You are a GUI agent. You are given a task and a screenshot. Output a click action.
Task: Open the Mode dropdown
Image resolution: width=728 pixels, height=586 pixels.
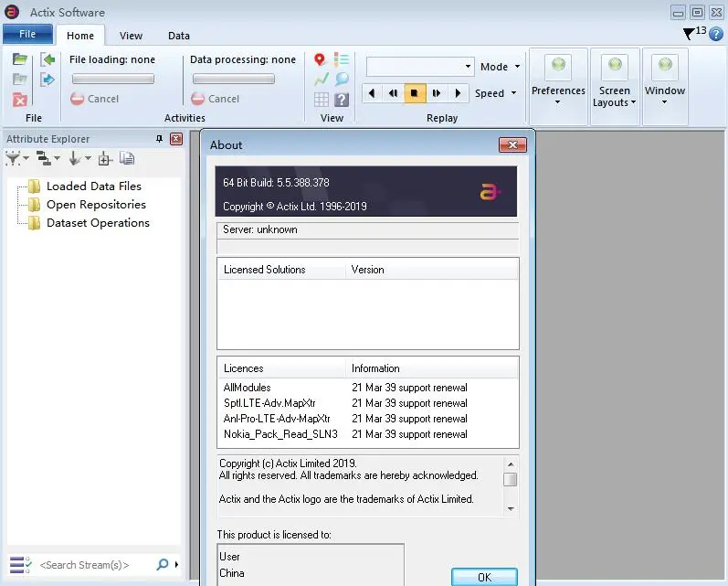[500, 67]
